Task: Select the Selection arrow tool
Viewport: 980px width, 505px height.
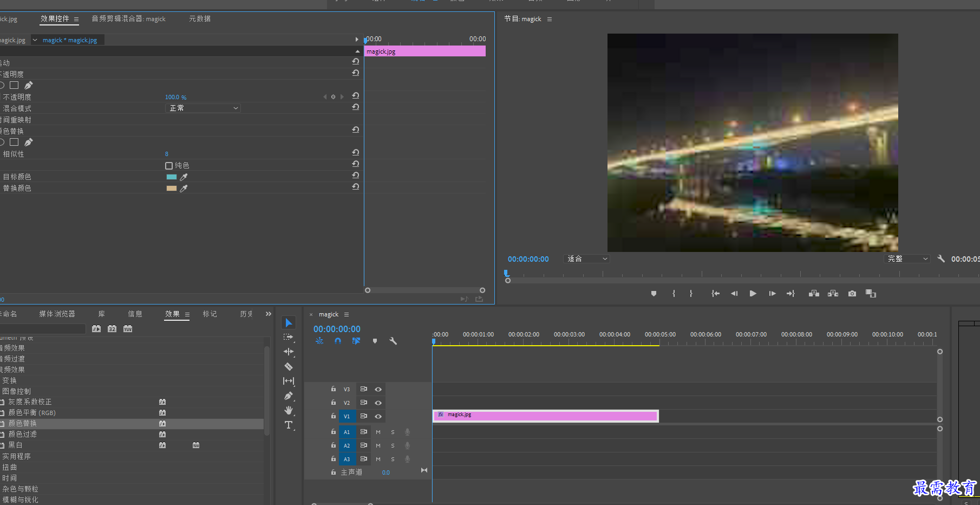Action: point(289,323)
